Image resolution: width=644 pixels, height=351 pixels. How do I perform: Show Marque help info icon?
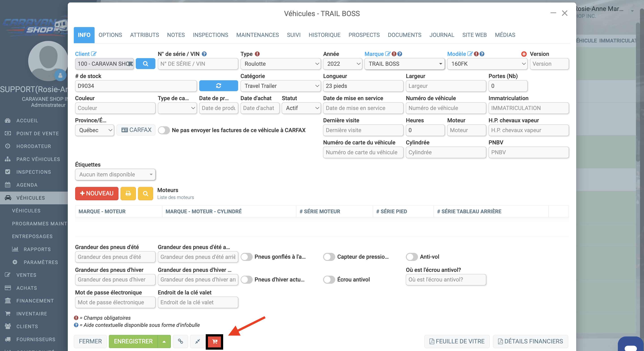click(x=400, y=54)
